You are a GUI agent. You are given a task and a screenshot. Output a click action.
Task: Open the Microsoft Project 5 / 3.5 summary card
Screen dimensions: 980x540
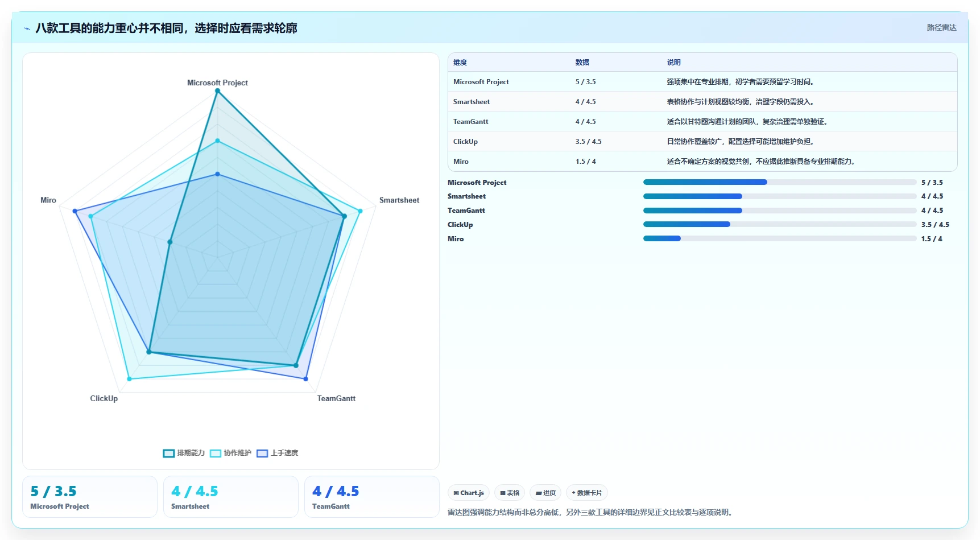90,497
